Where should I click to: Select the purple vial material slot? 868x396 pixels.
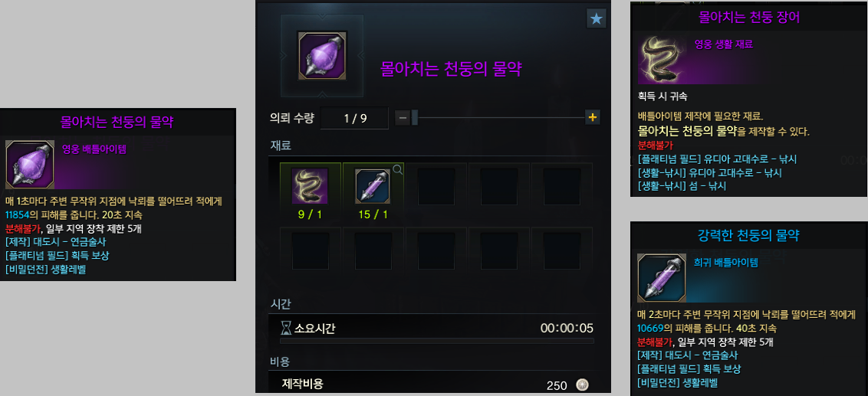coord(373,186)
